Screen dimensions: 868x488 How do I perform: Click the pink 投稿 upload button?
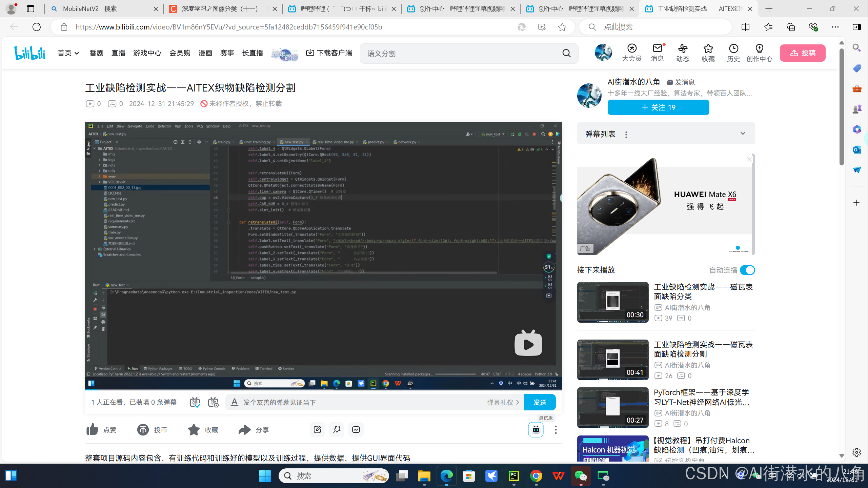pos(803,53)
